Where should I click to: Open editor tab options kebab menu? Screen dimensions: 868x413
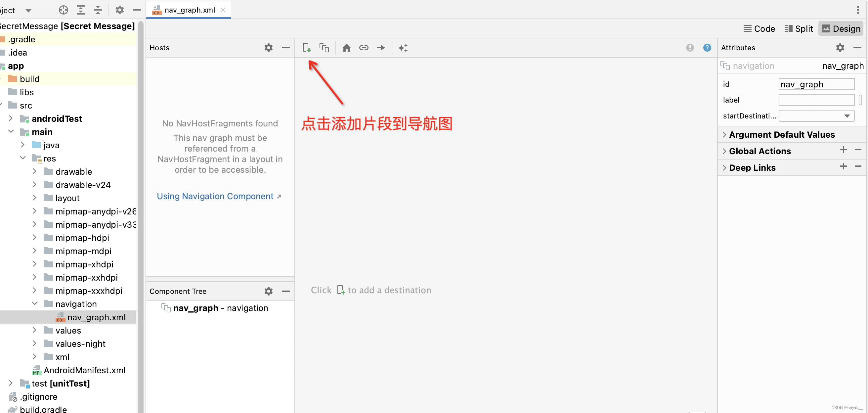[858, 10]
